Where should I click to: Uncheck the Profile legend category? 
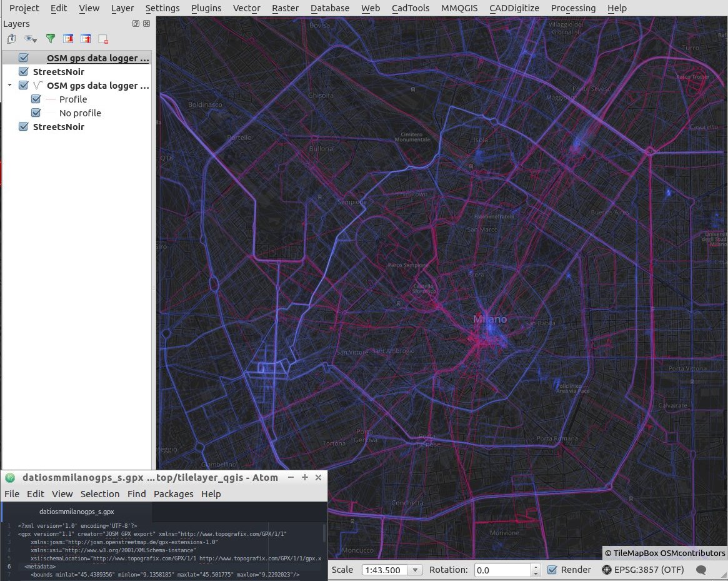click(x=36, y=99)
